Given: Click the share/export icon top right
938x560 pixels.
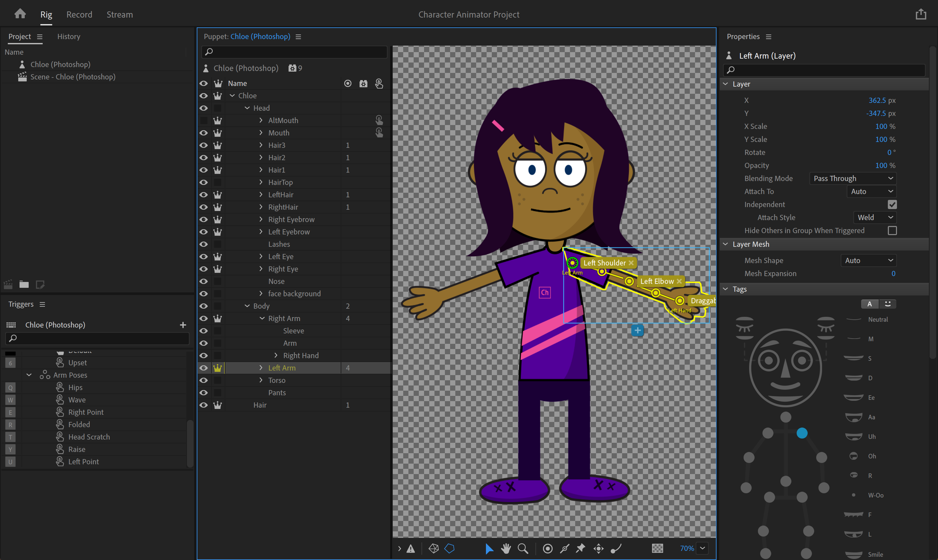Looking at the screenshot, I should pyautogui.click(x=921, y=14).
